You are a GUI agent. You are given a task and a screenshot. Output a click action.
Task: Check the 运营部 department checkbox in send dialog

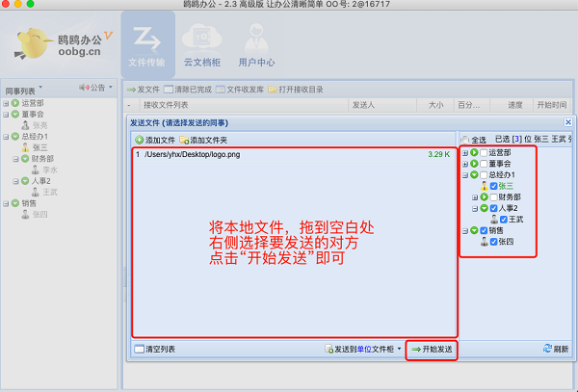click(484, 152)
